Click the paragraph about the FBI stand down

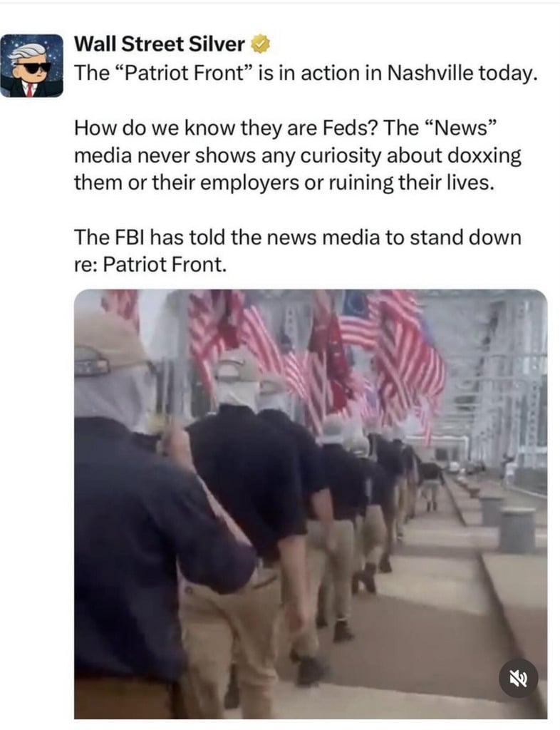(298, 251)
